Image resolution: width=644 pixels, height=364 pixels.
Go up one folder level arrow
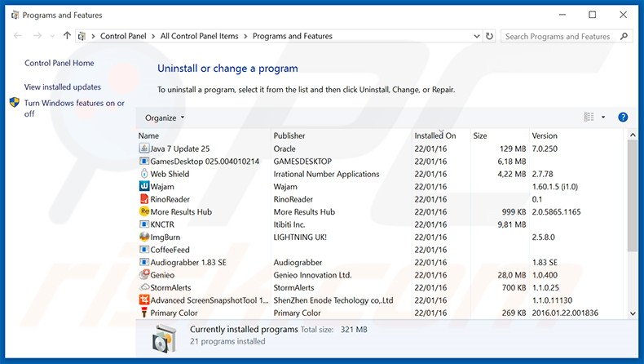pyautogui.click(x=67, y=36)
